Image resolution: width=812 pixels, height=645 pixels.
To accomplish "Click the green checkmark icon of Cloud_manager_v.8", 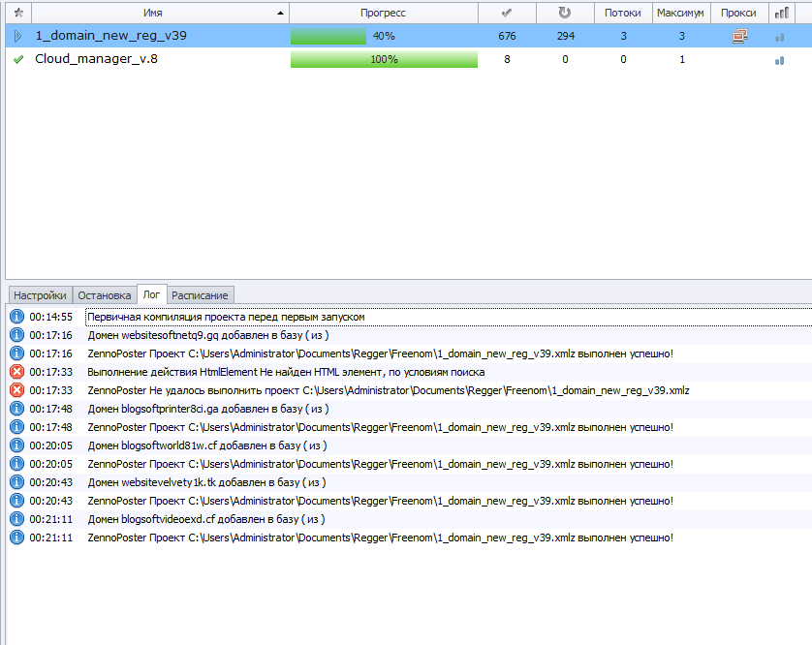I will click(18, 59).
